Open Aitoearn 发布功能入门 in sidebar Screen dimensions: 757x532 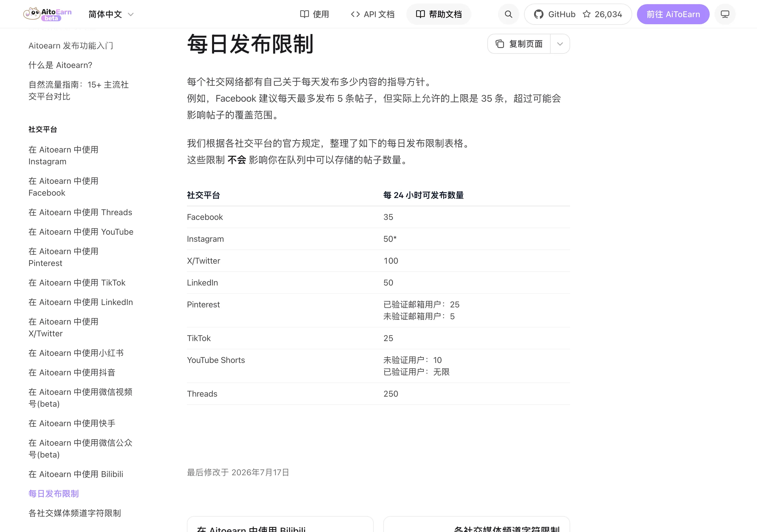click(x=71, y=46)
